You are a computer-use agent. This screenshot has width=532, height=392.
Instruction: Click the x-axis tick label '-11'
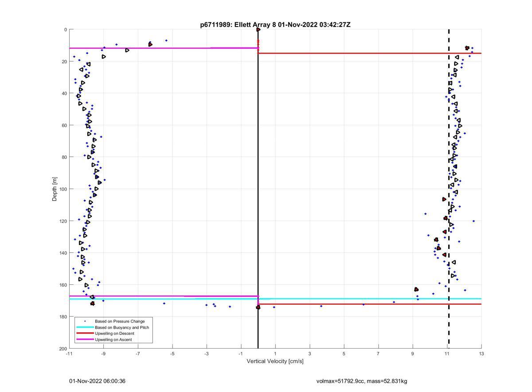tap(69, 354)
